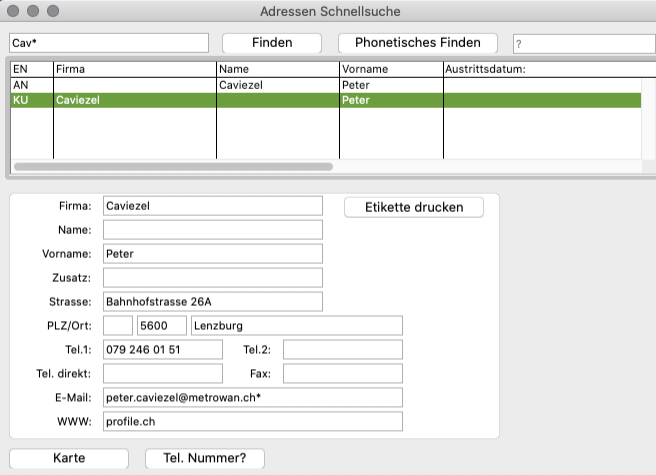Click the Firma field containing Caviezel
This screenshot has width=656, height=475.
[212, 206]
